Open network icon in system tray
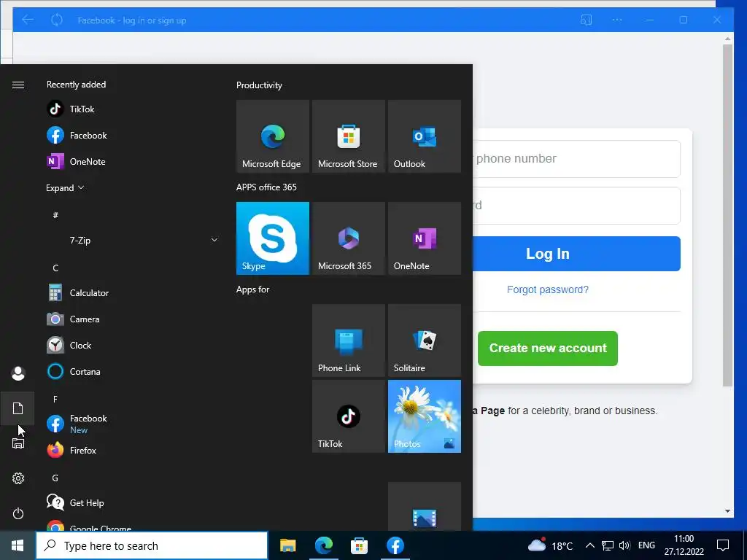This screenshot has width=747, height=560. (608, 545)
